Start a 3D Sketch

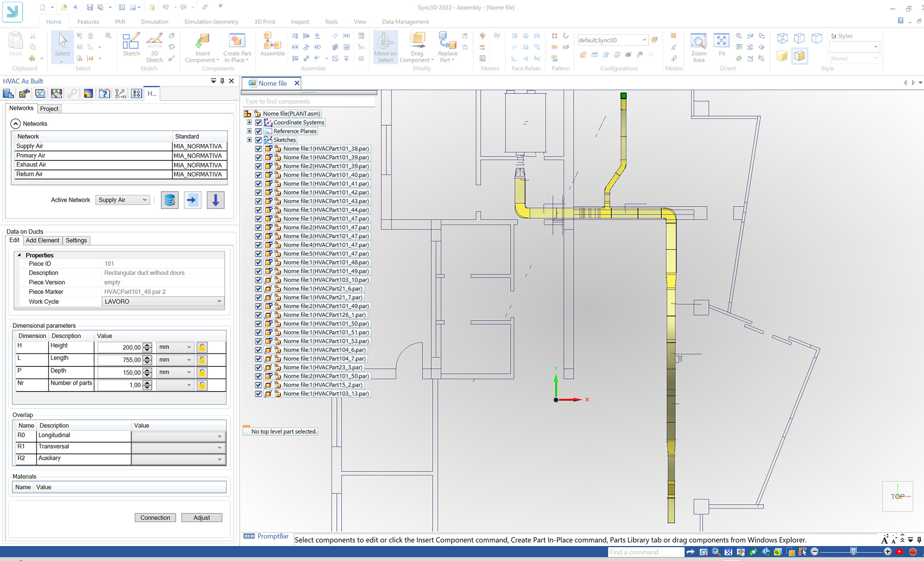[154, 48]
